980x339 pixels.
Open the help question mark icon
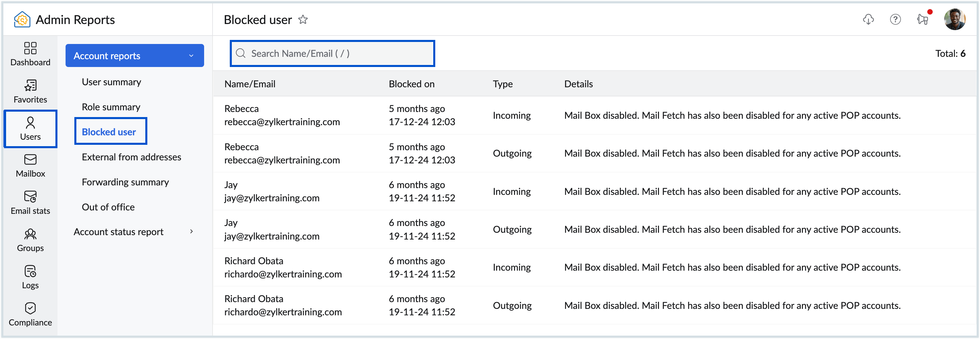point(895,19)
